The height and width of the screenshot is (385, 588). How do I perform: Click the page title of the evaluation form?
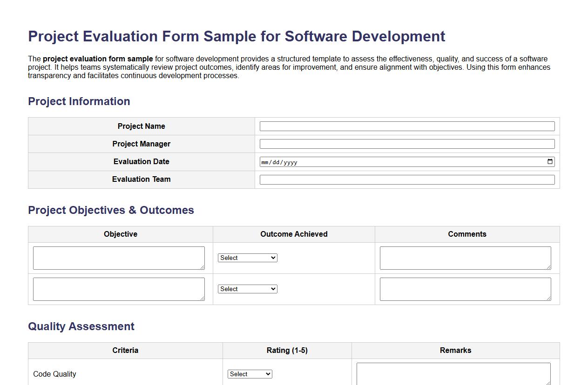(237, 36)
